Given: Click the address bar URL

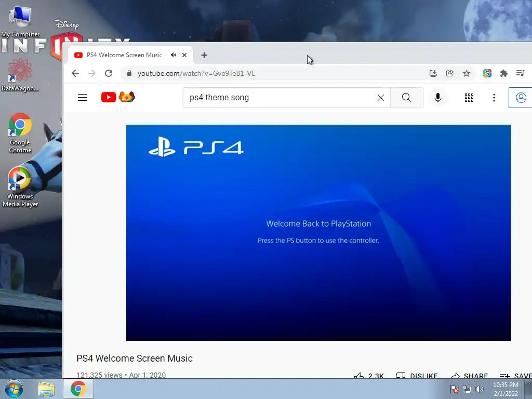Looking at the screenshot, I should coord(196,73).
